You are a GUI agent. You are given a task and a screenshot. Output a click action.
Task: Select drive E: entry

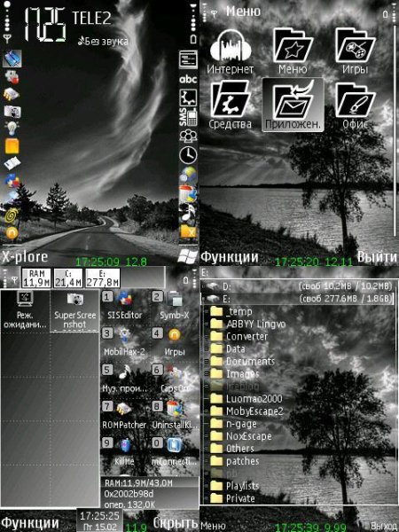pyautogui.click(x=298, y=299)
